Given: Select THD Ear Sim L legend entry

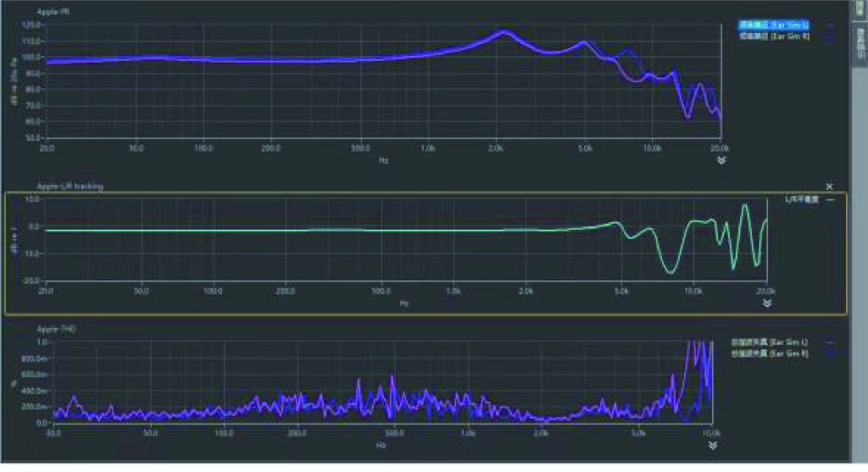Looking at the screenshot, I should 769,342.
